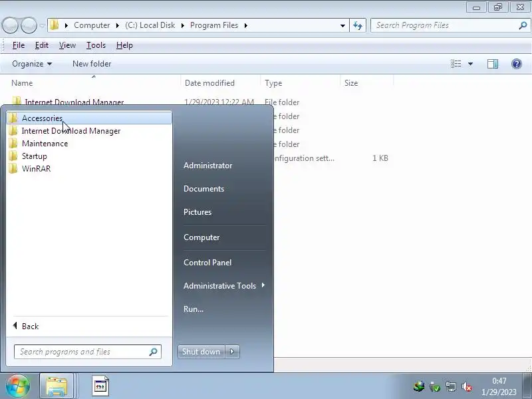Expand the arrow after Local Disk breadcrumb
532x399 pixels.
(182, 25)
